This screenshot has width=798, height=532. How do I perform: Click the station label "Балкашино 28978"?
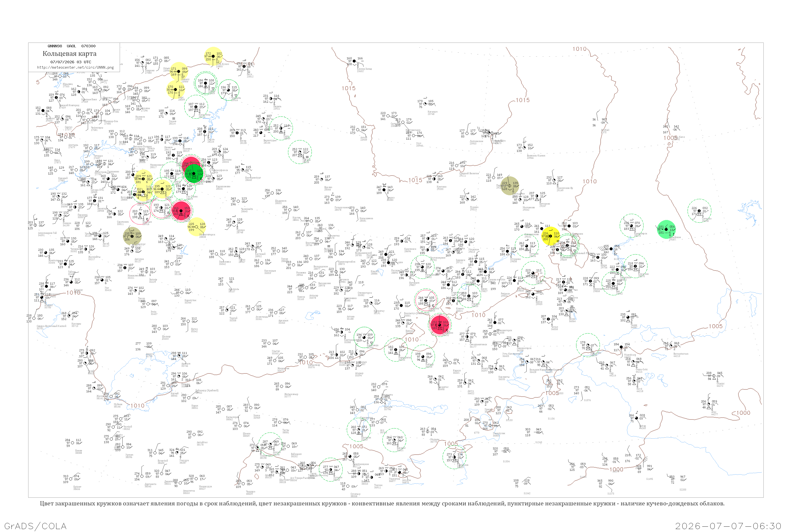[x=324, y=284]
